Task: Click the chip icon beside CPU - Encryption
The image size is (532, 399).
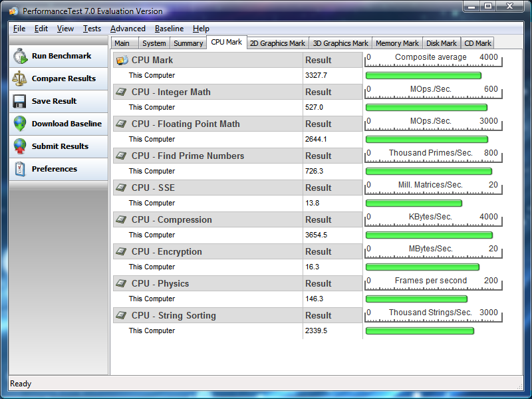Action: [x=121, y=251]
